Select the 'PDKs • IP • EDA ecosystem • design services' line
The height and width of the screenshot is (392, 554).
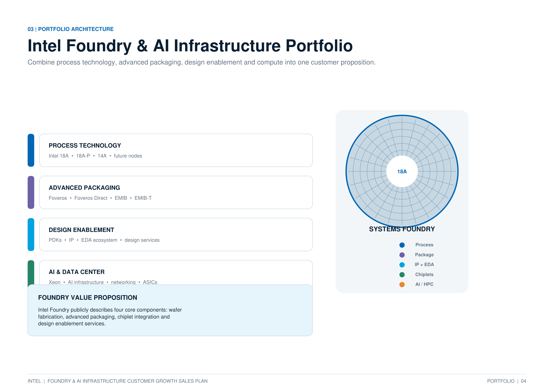pos(104,240)
